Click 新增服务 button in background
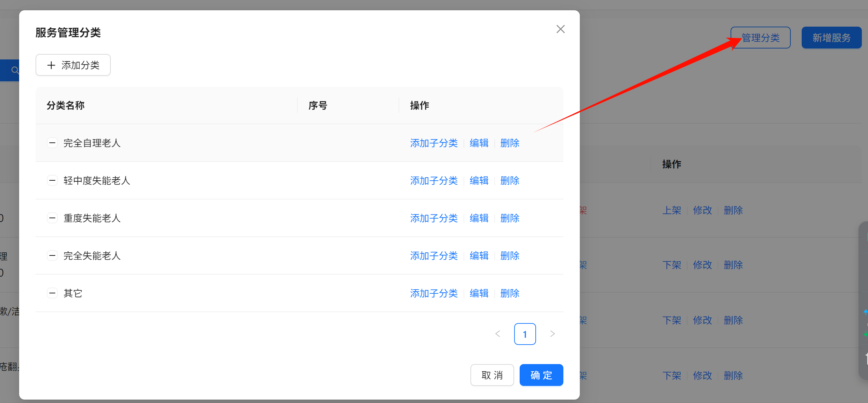Screen dimensions: 868x403 831,38
